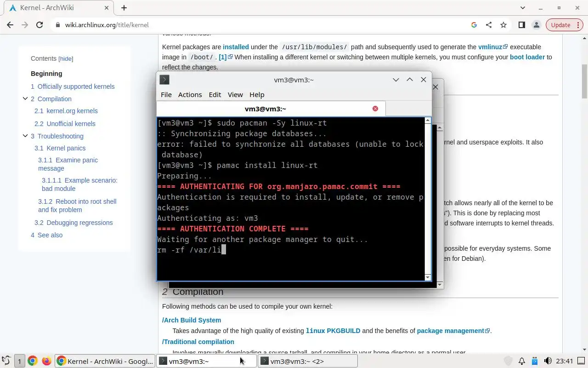Jump to Examine panic message section

(68, 164)
